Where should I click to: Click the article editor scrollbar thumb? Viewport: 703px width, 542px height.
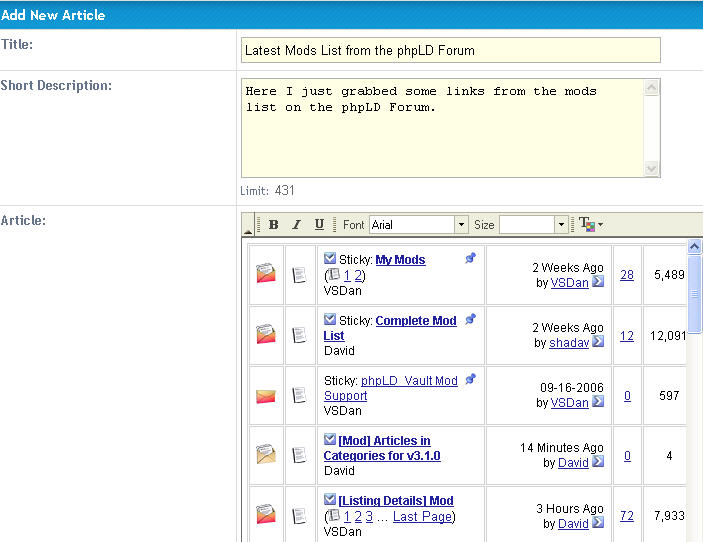[x=694, y=294]
